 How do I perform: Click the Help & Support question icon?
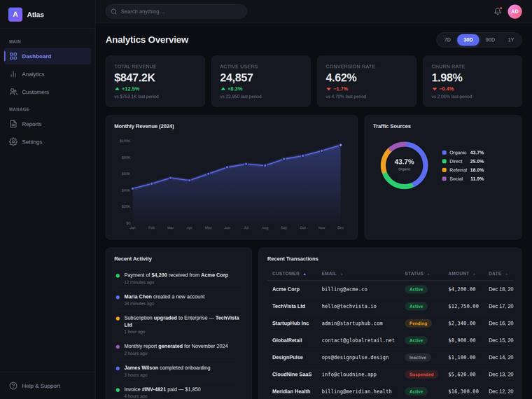[13, 386]
